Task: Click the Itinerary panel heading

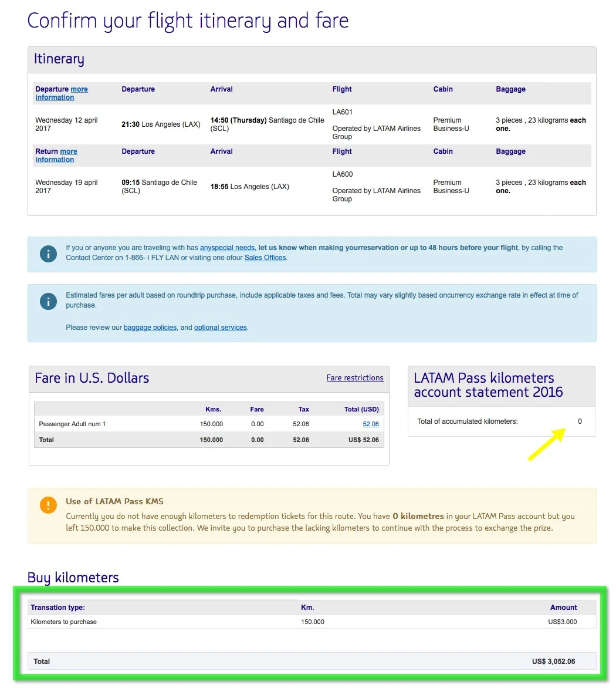Action: [59, 59]
